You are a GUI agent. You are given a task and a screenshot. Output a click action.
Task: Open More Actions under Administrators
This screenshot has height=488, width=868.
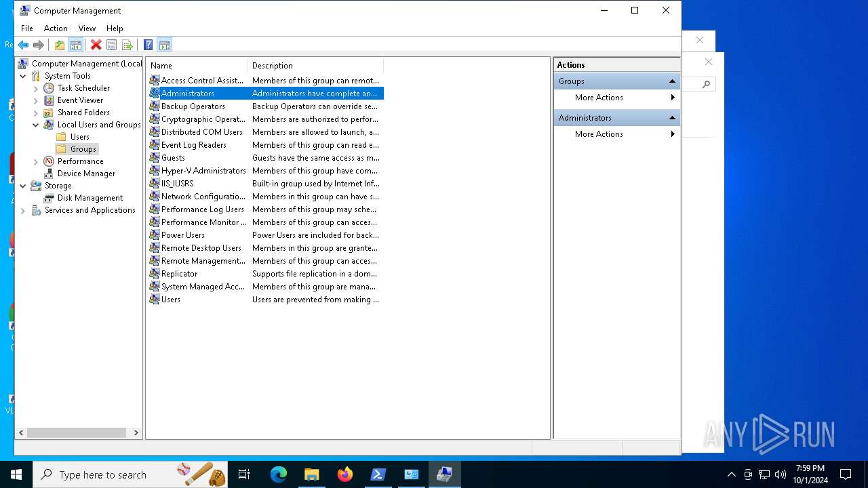(616, 134)
